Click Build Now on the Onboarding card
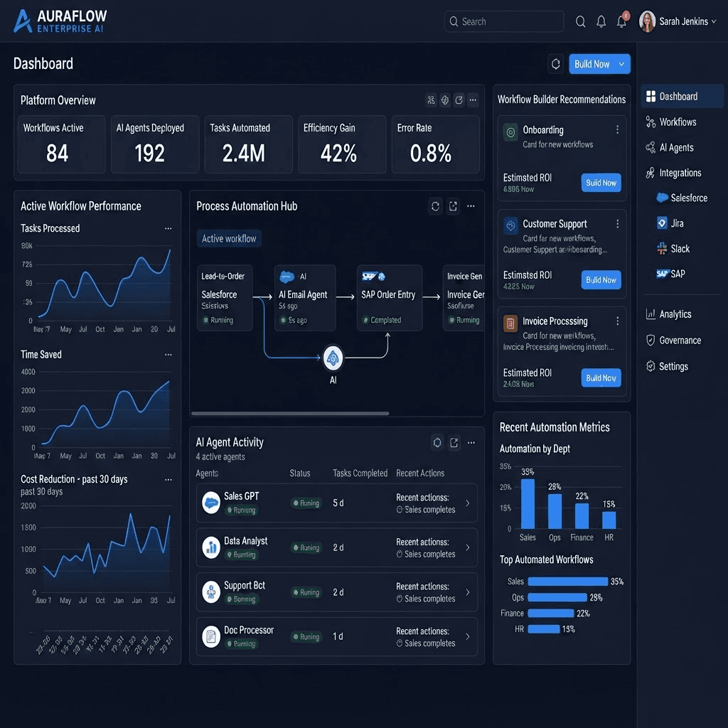Screen dimensions: 728x728 [601, 183]
